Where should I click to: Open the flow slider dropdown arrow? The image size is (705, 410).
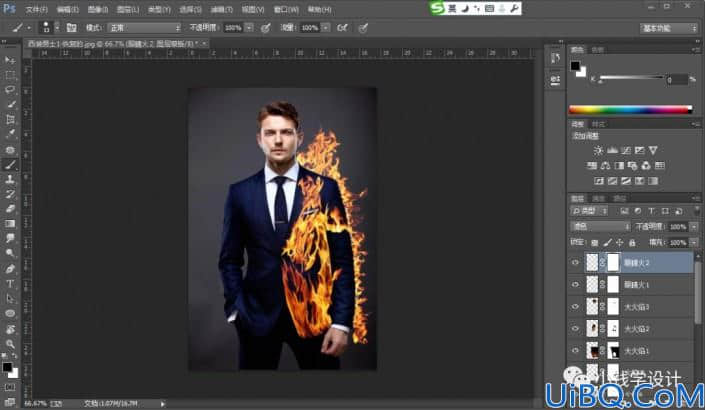326,28
